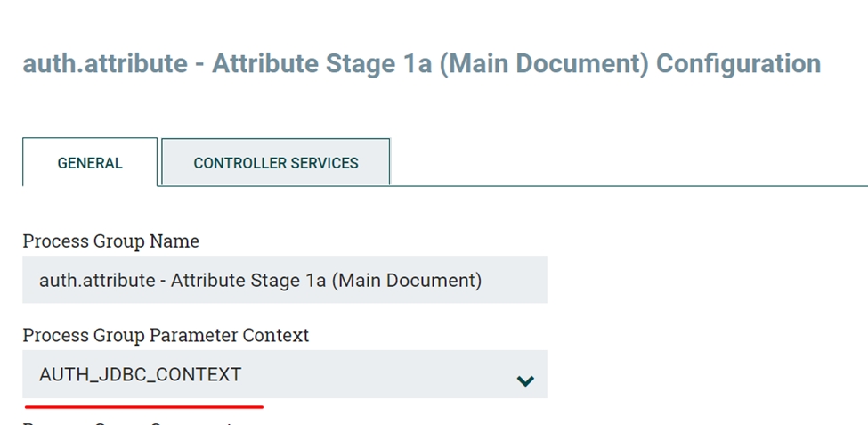This screenshot has width=868, height=425.
Task: Click the Process Group Name label
Action: [x=110, y=241]
